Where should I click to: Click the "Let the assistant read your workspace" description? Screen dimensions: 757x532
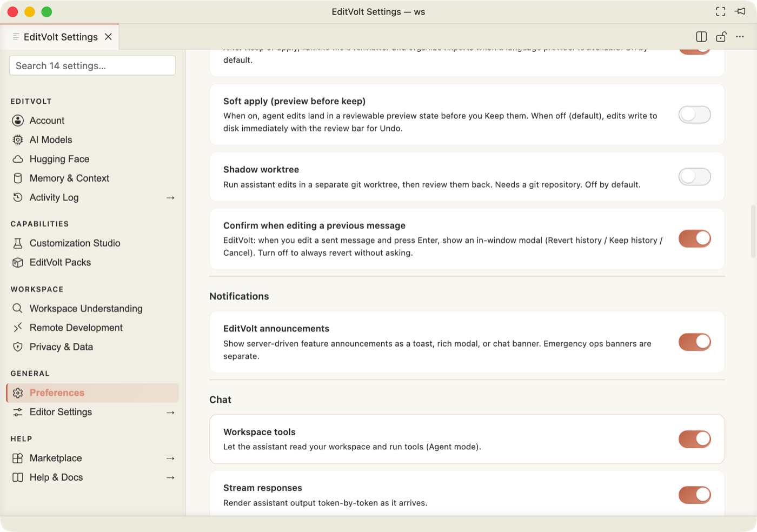tap(352, 447)
